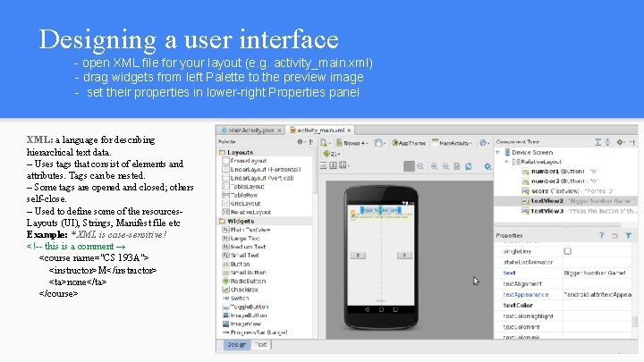
Task: Click the refresh preview icon
Action: pyautogui.click(x=469, y=166)
